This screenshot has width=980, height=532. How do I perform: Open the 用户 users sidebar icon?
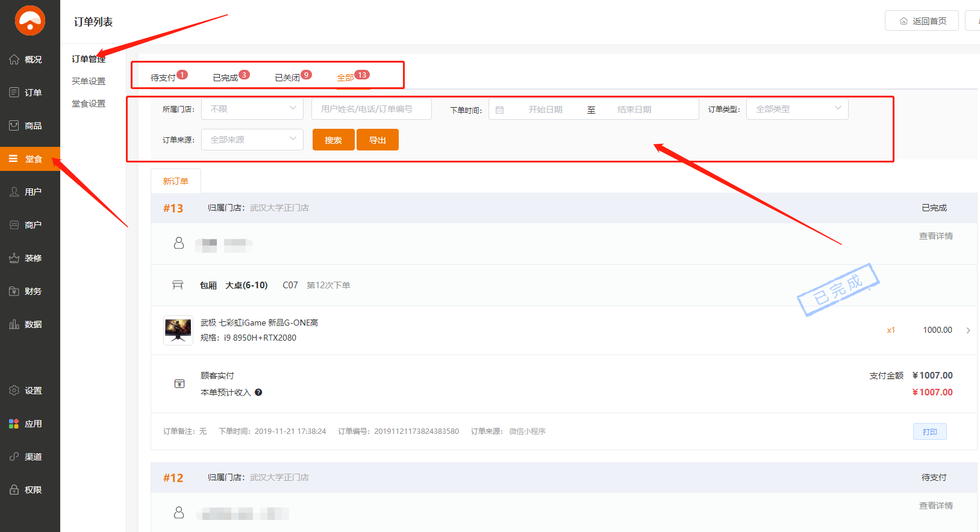click(x=14, y=192)
